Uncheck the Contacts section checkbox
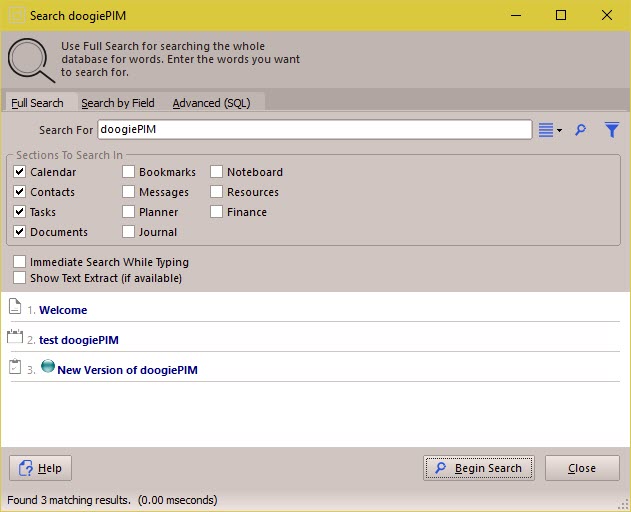Screen dimensions: 631x512 click(19, 192)
